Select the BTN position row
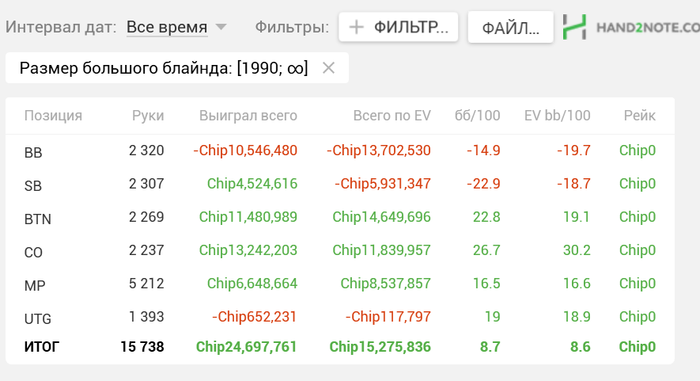 pos(340,217)
